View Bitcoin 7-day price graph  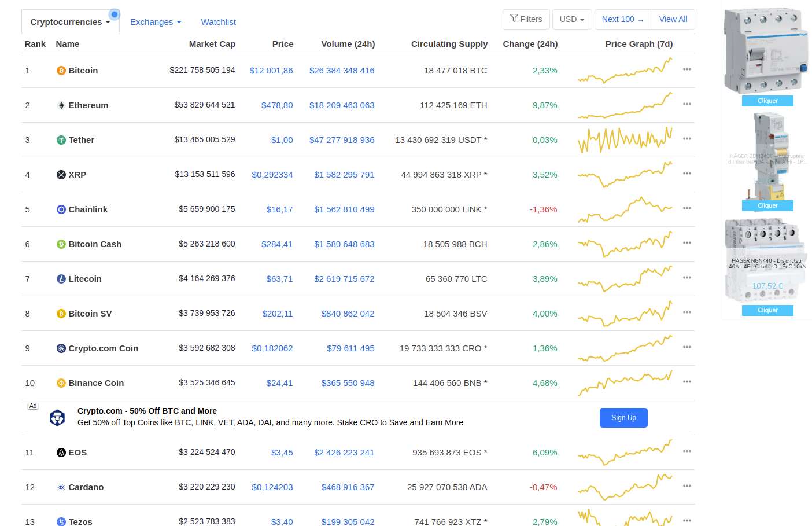pyautogui.click(x=625, y=71)
